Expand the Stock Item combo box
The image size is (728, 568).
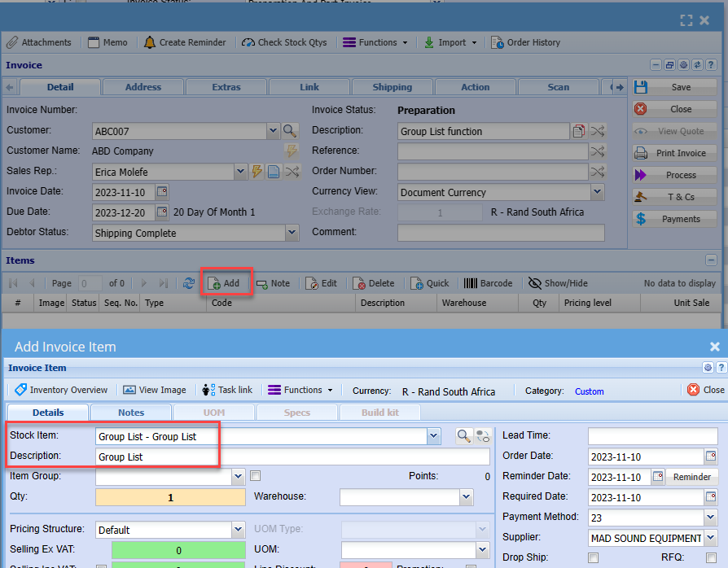433,437
